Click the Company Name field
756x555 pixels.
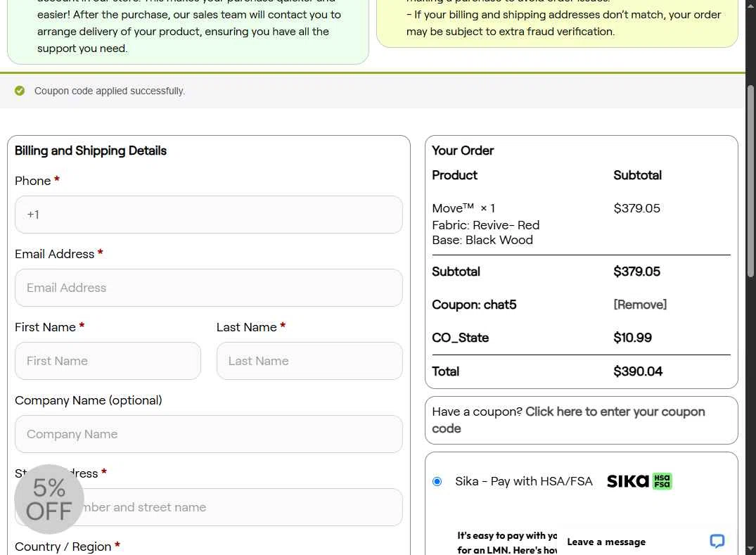(x=209, y=435)
